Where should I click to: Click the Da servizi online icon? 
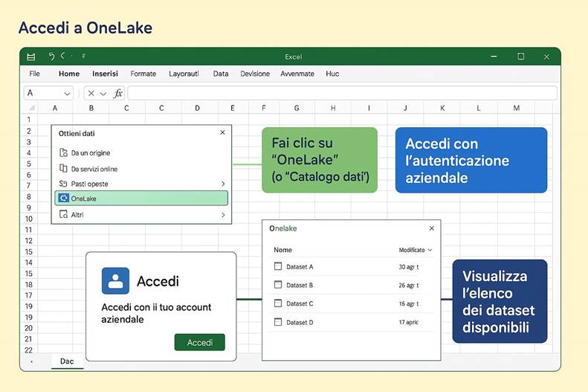point(63,169)
